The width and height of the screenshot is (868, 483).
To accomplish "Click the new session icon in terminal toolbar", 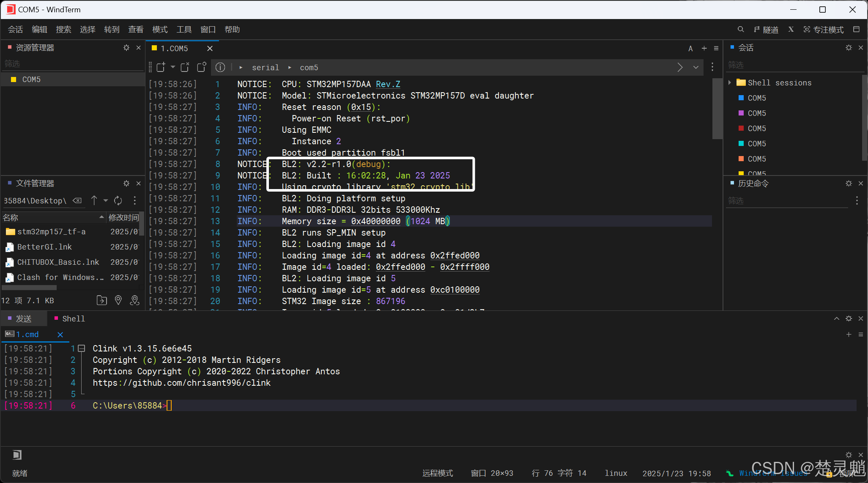I will [x=161, y=67].
